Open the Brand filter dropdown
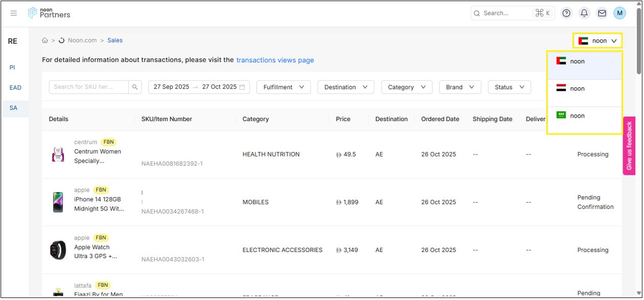Screen dimensions: 644x300 [x=460, y=87]
